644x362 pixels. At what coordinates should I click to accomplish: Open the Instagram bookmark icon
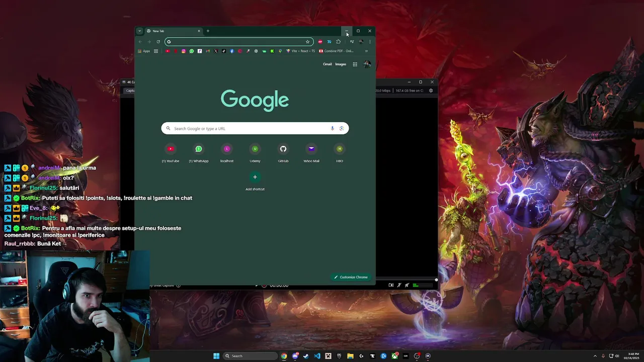click(x=184, y=51)
